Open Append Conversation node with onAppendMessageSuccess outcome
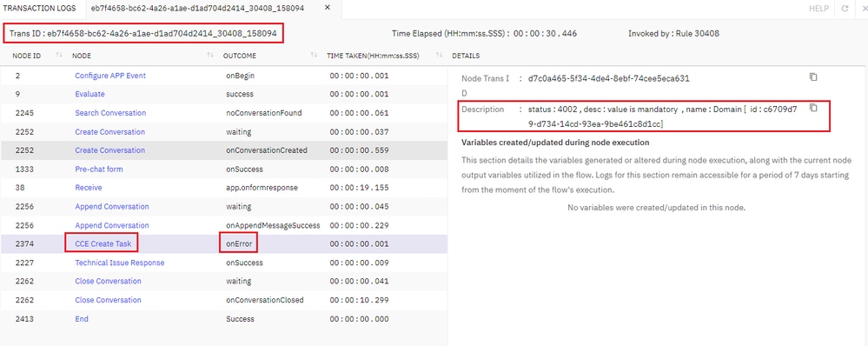 click(x=112, y=225)
